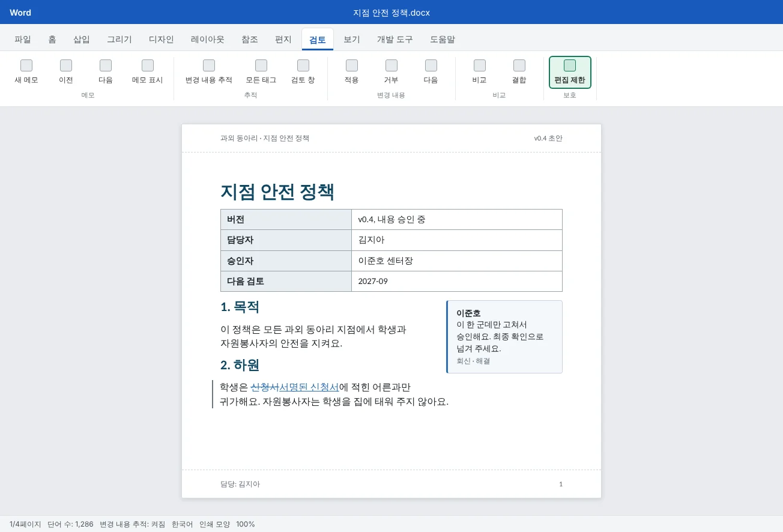
Task: Switch to the 삽입 tab
Action: 82,40
